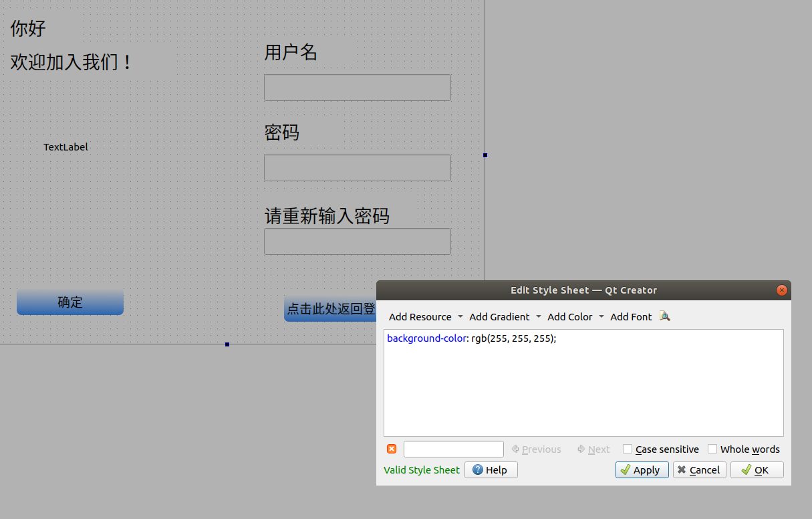Click the Add Gradient button
The height and width of the screenshot is (519, 812).
coord(499,317)
